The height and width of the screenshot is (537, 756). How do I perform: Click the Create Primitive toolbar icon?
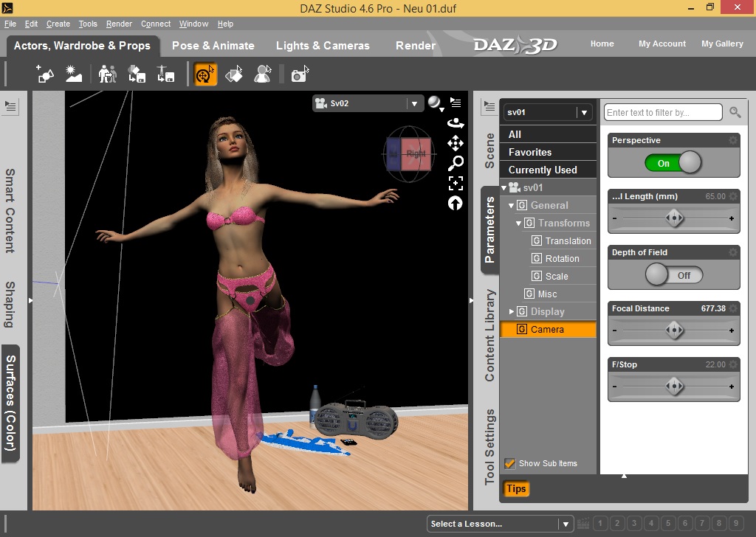(x=45, y=74)
